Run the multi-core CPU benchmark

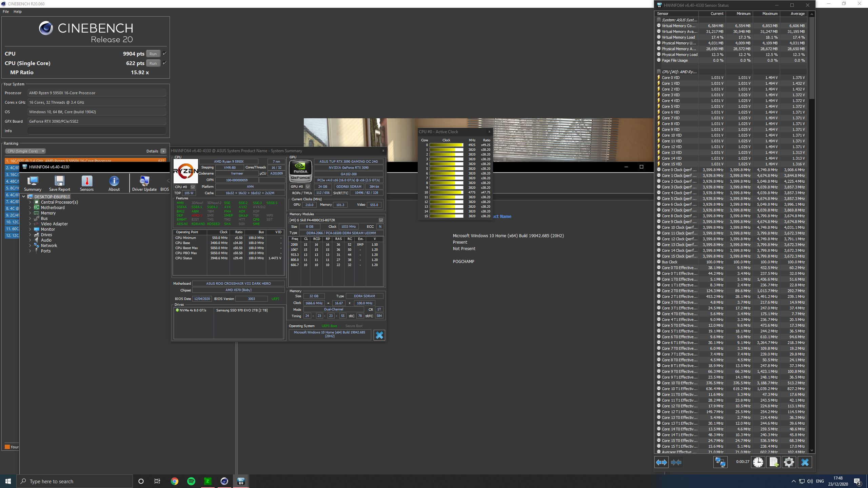tap(153, 54)
